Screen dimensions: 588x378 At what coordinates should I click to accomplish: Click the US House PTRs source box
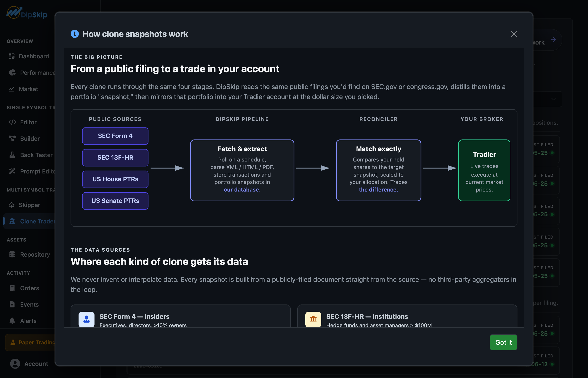[x=115, y=179]
